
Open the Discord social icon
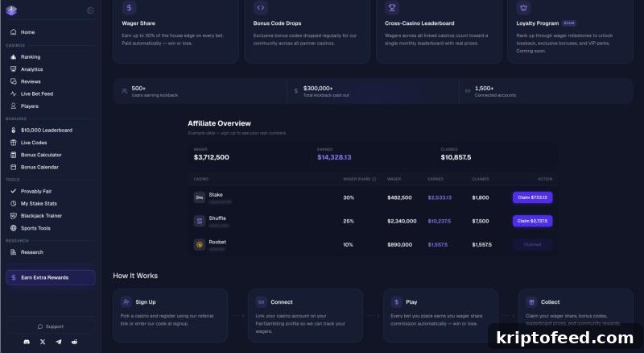pyautogui.click(x=27, y=342)
